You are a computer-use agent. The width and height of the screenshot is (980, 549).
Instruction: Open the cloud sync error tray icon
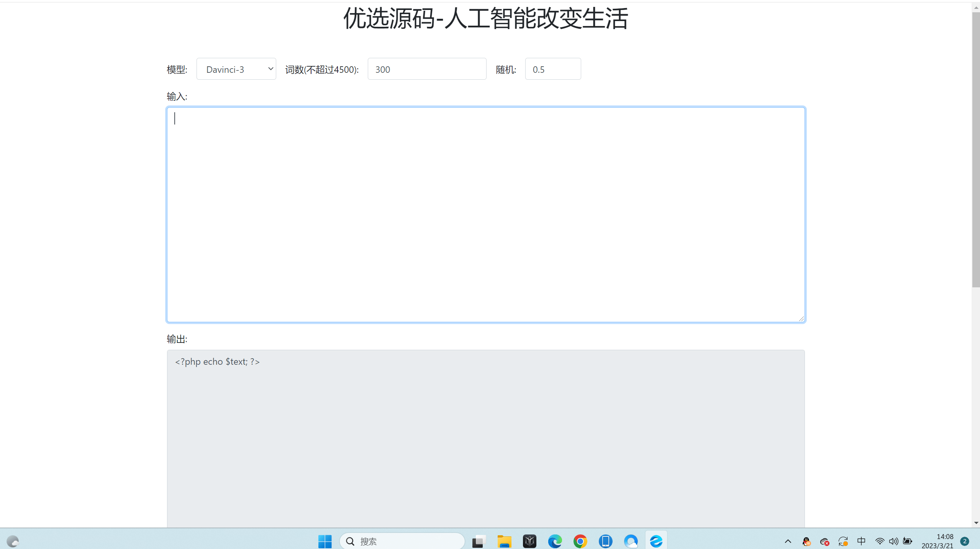824,541
